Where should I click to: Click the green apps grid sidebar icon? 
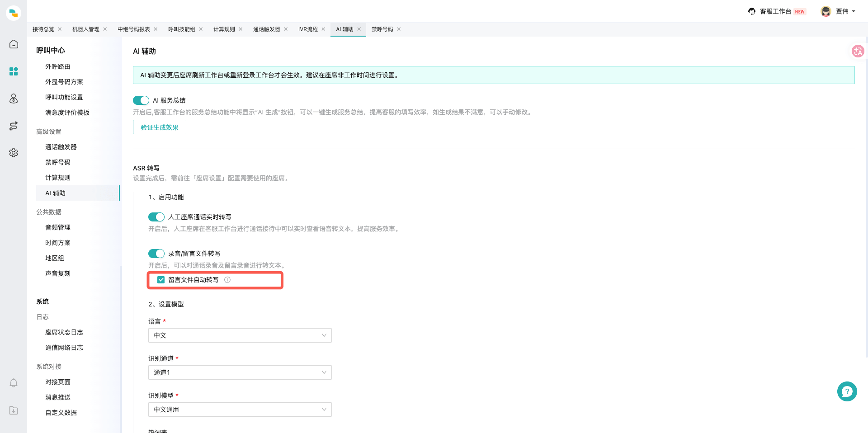pos(14,71)
